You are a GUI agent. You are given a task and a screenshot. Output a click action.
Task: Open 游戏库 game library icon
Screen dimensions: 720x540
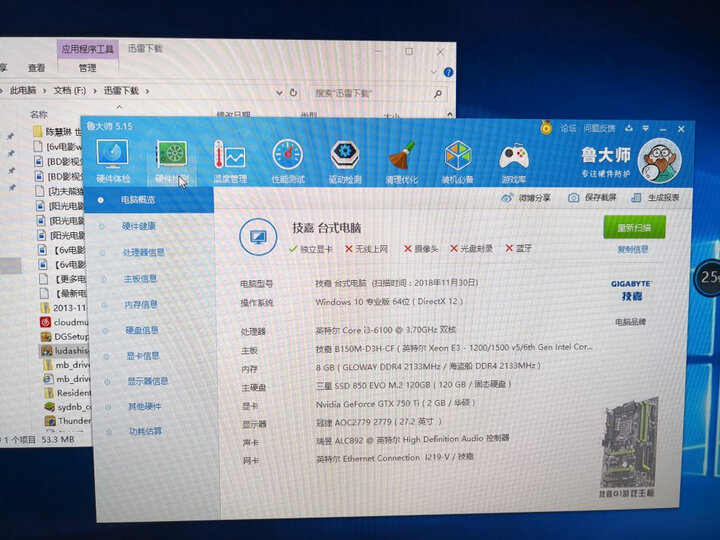click(514, 163)
